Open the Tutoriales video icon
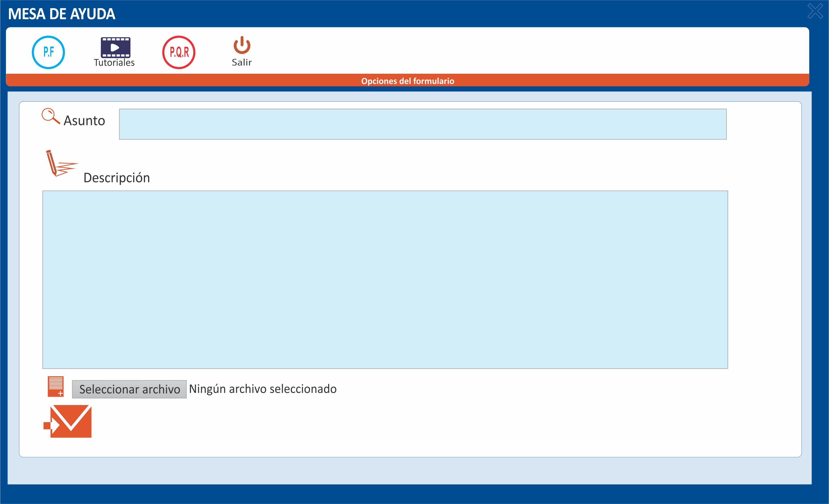This screenshot has width=829, height=504. pos(115,47)
